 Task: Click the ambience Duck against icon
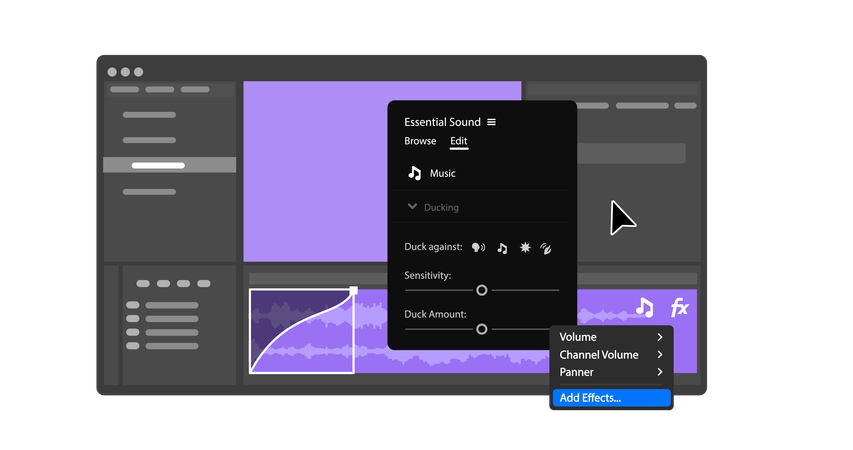pyautogui.click(x=546, y=248)
